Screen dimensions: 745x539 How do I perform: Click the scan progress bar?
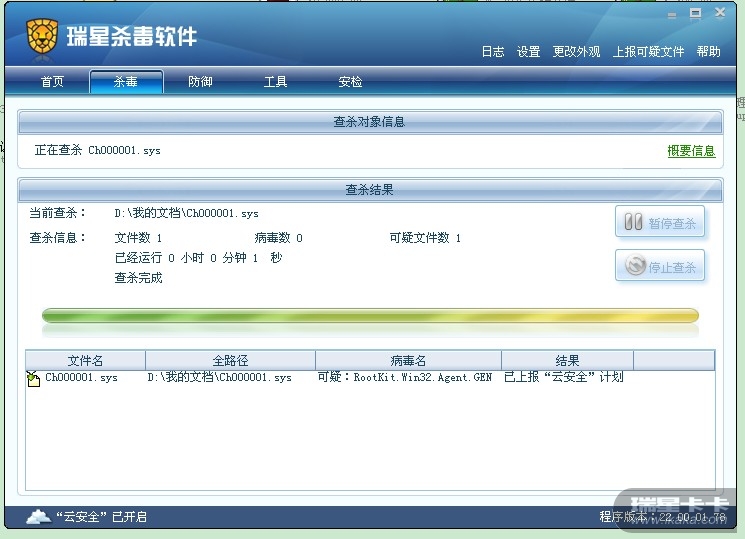[370, 315]
